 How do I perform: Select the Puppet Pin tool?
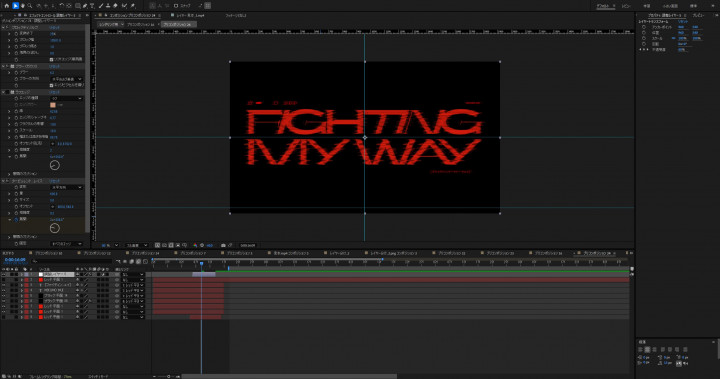(133, 6)
